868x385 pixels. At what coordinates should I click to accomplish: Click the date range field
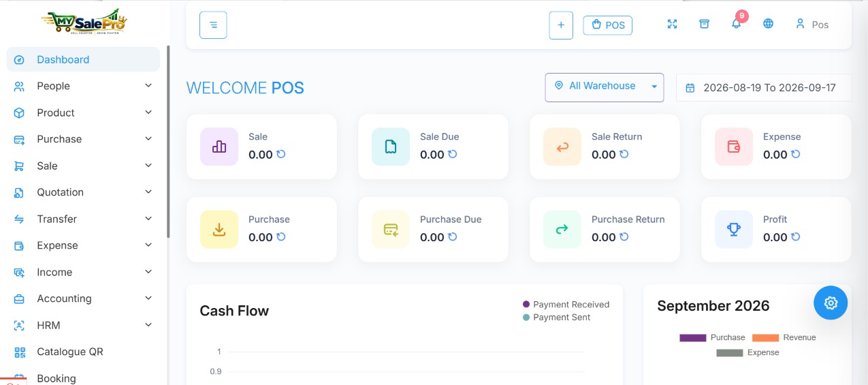click(x=764, y=88)
